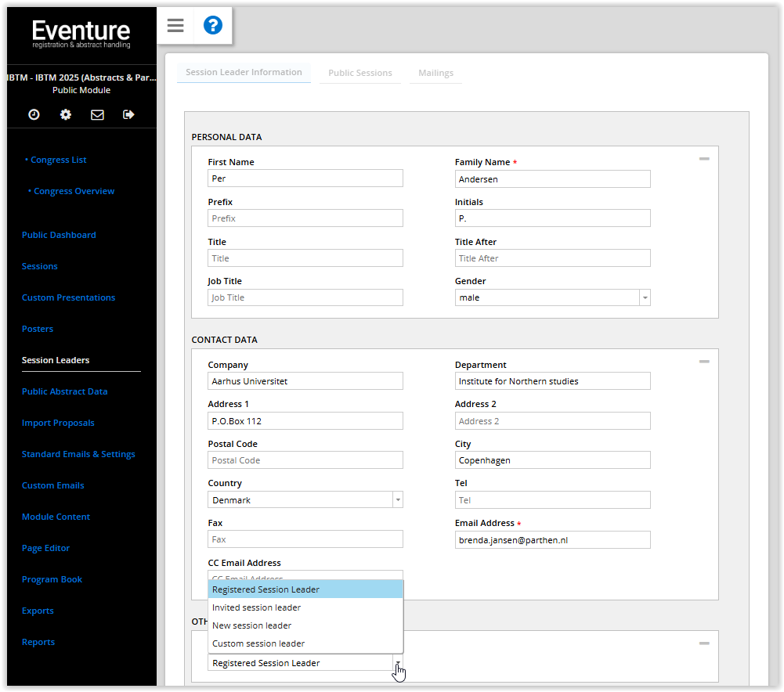Click the envelope mail icon

[97, 114]
